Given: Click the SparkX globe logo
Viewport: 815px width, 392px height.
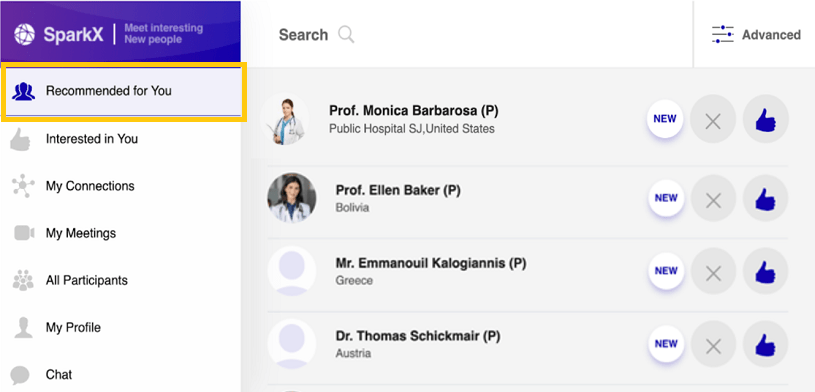Looking at the screenshot, I should pyautogui.click(x=24, y=34).
